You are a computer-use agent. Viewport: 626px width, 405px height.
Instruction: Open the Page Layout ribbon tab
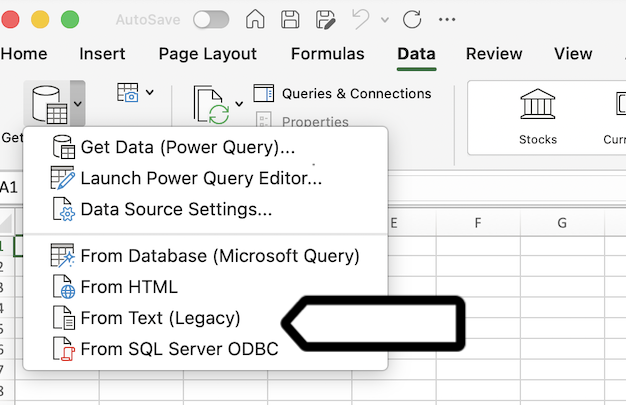[x=208, y=54]
